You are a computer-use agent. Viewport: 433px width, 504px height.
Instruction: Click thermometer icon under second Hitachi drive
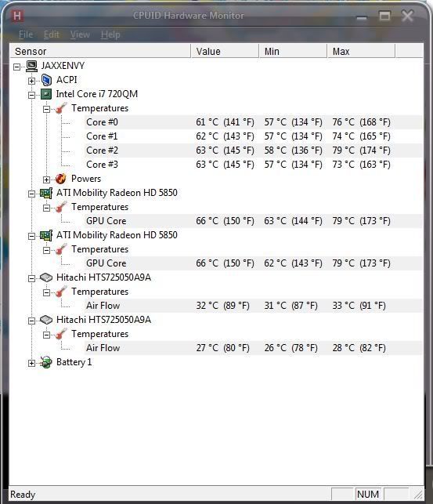[61, 334]
